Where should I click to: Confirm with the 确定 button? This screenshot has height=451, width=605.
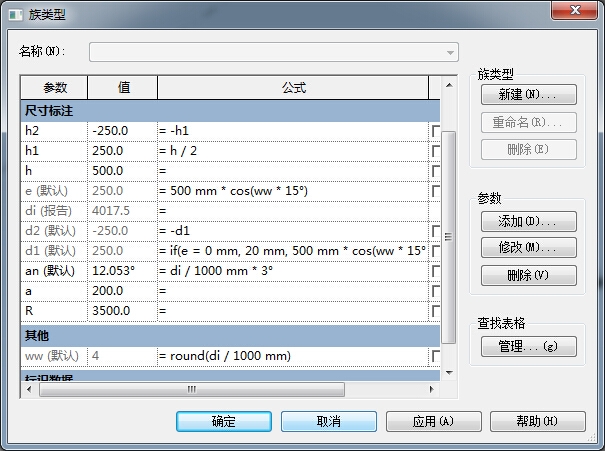pos(224,422)
